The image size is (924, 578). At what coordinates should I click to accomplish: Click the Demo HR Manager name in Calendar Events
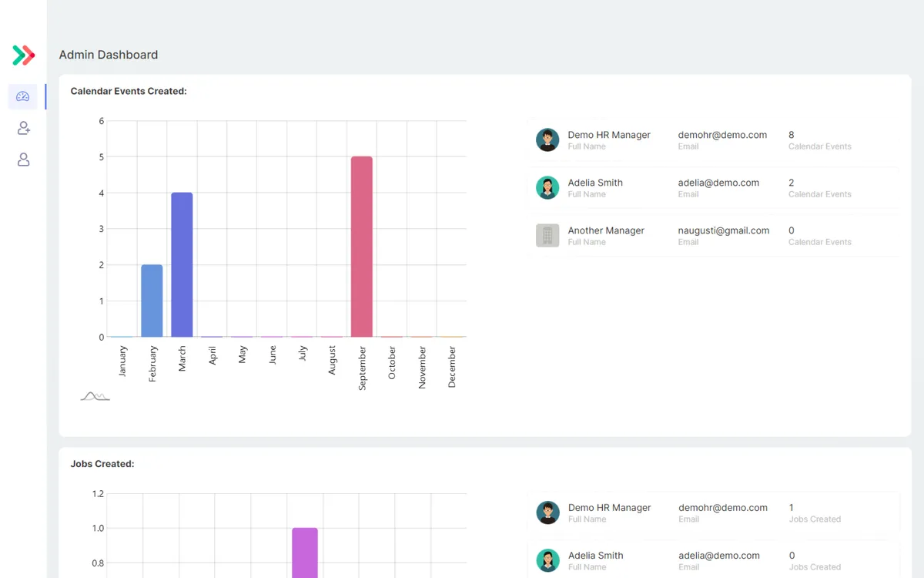(609, 135)
